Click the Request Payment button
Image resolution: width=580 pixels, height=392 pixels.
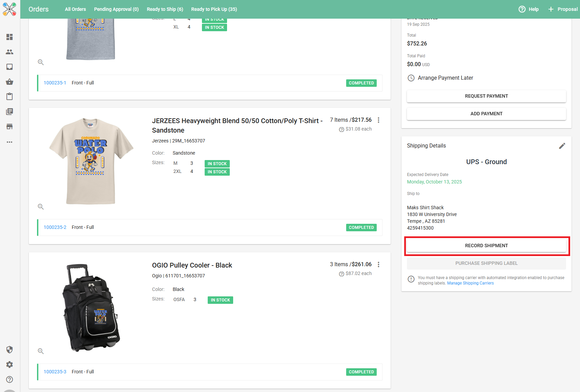pos(486,96)
